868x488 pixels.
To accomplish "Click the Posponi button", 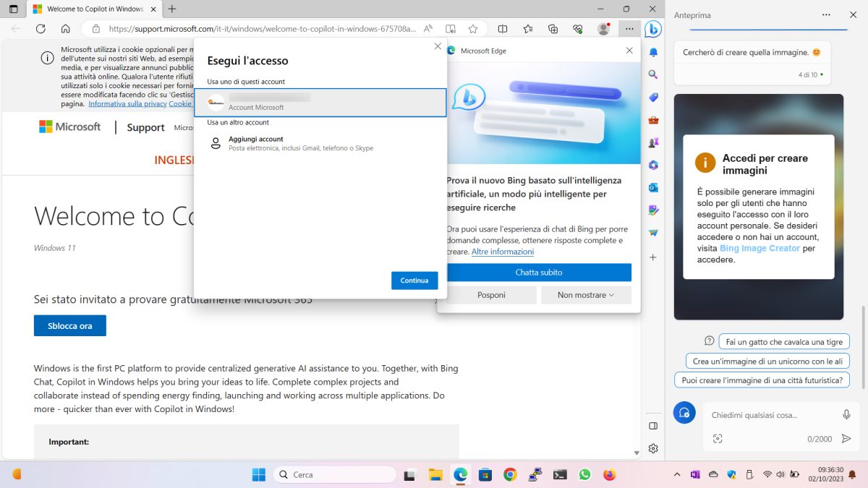I will click(492, 295).
